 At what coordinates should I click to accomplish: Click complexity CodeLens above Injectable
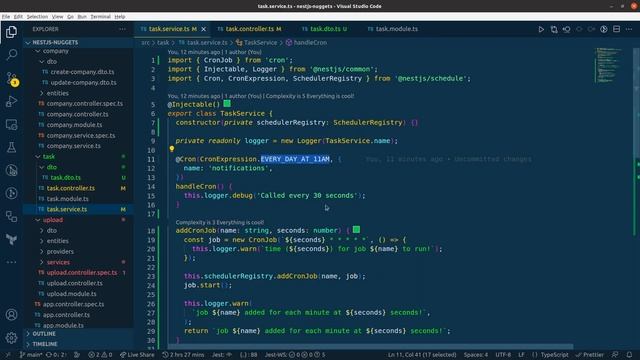click(310, 96)
